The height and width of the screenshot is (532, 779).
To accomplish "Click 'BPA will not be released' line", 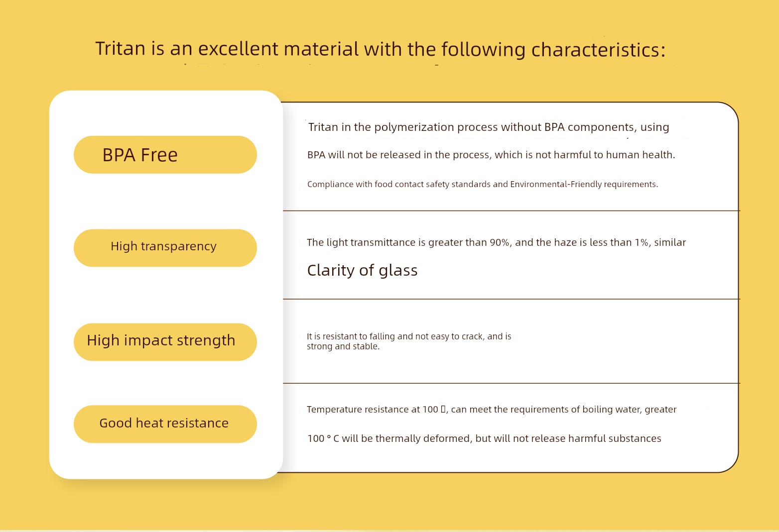I will point(491,155).
